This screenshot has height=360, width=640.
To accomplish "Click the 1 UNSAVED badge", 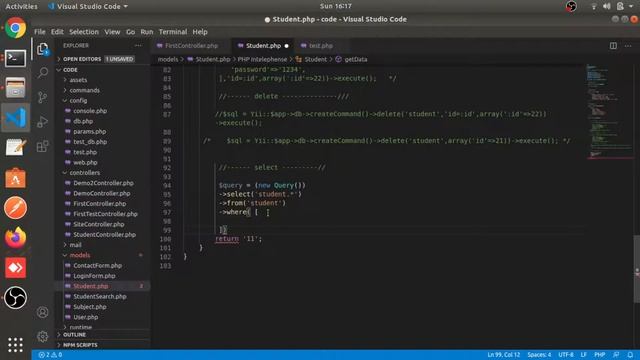I will [119, 59].
